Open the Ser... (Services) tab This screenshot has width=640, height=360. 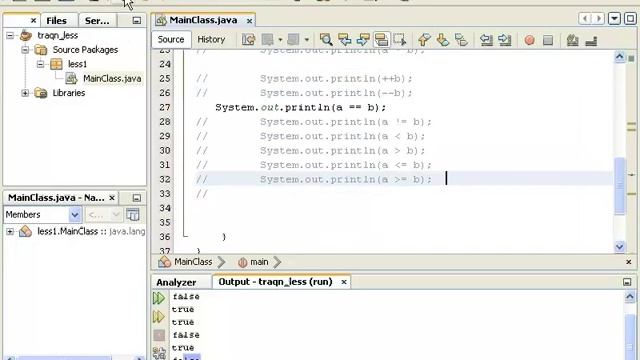point(97,20)
